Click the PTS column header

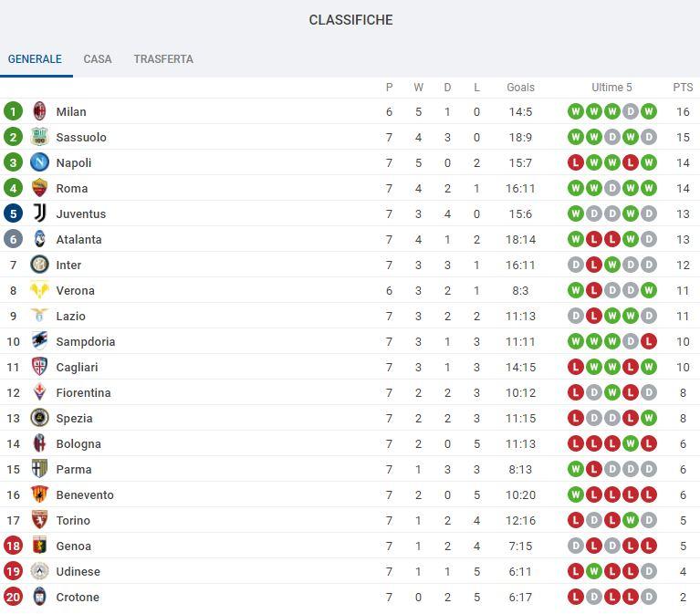[x=683, y=88]
